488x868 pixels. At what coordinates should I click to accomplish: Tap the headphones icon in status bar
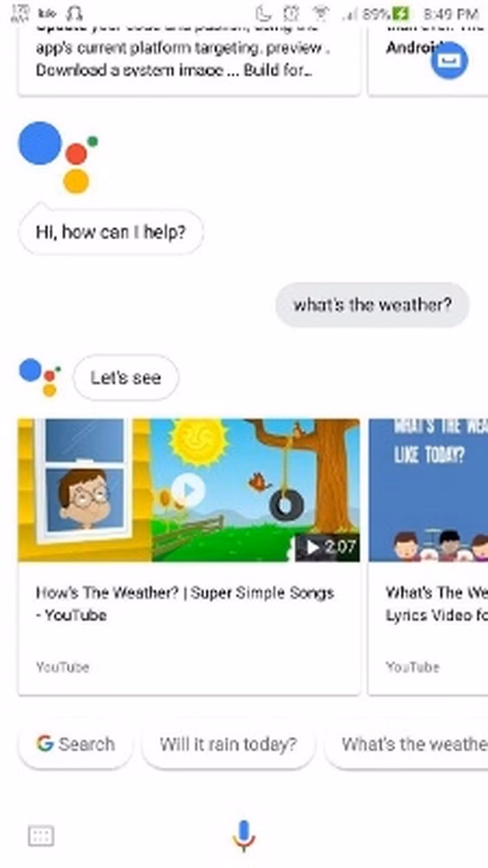click(75, 13)
